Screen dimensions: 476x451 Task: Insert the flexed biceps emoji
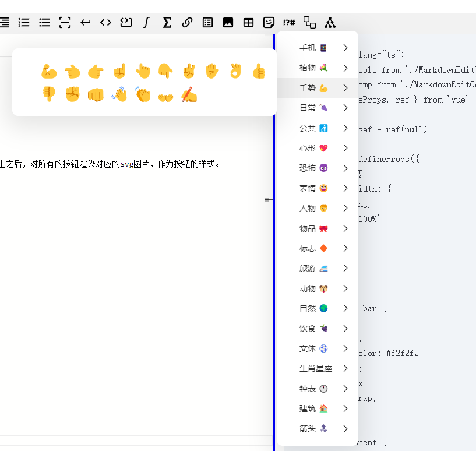pos(49,72)
